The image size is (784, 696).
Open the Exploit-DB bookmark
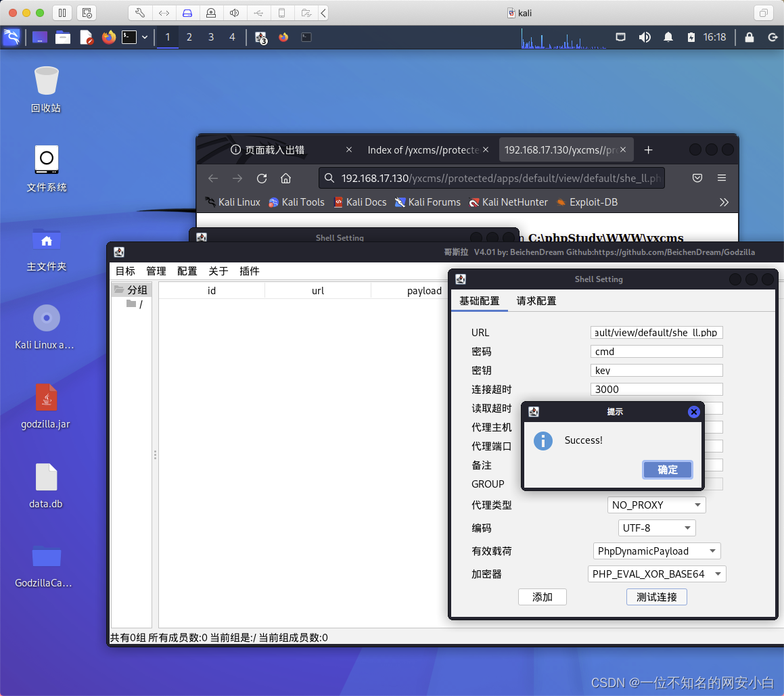(587, 202)
